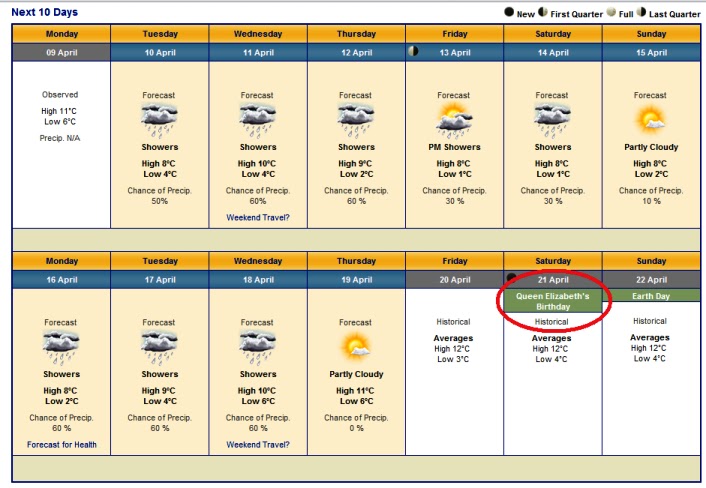The width and height of the screenshot is (706, 488).
Task: Click the showers icon for 17 April
Action: point(159,348)
